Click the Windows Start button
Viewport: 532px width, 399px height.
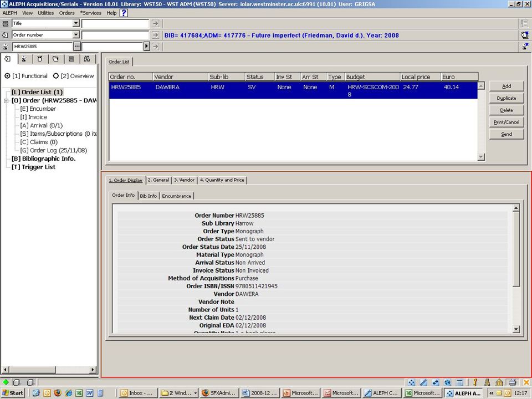(x=13, y=393)
